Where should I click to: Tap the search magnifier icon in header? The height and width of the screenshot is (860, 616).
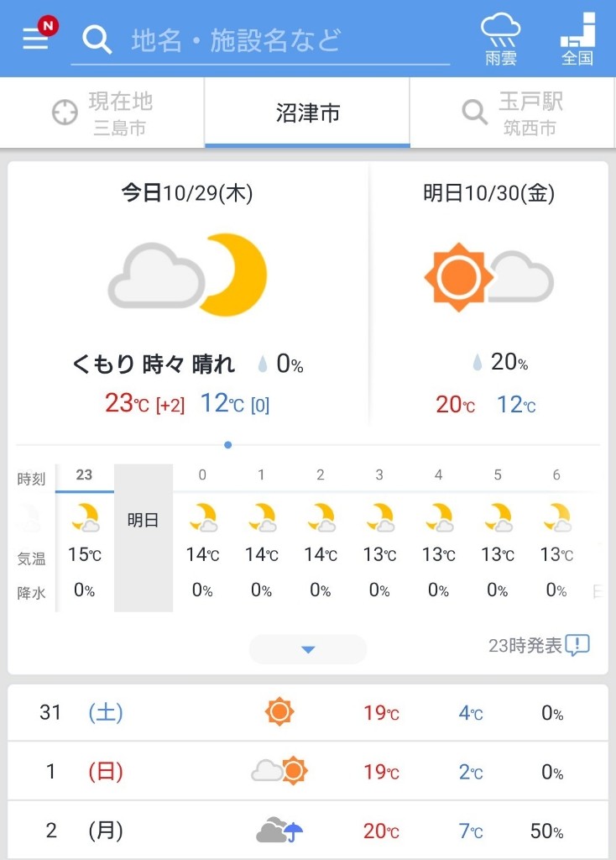(97, 39)
